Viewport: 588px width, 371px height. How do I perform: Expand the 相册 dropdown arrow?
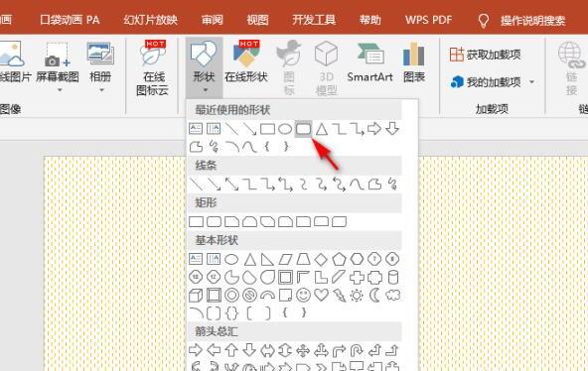pyautogui.click(x=101, y=90)
